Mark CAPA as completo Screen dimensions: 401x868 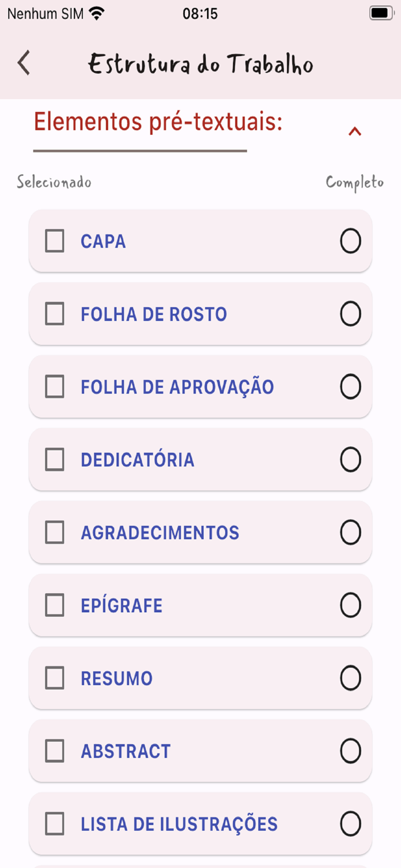pos(351,241)
